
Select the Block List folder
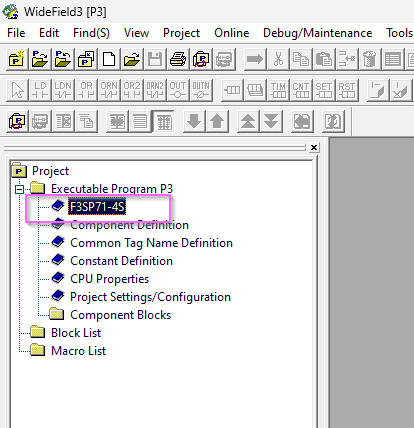click(x=76, y=333)
